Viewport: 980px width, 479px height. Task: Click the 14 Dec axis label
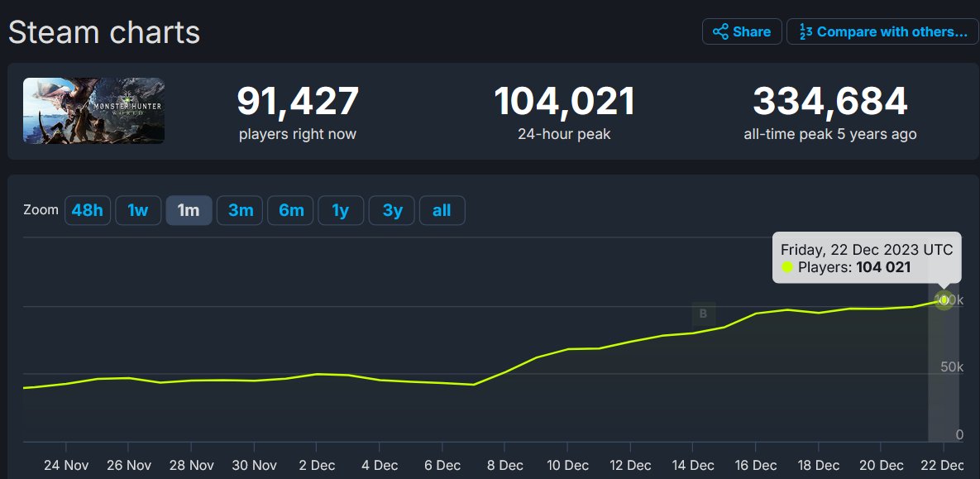[x=692, y=465]
